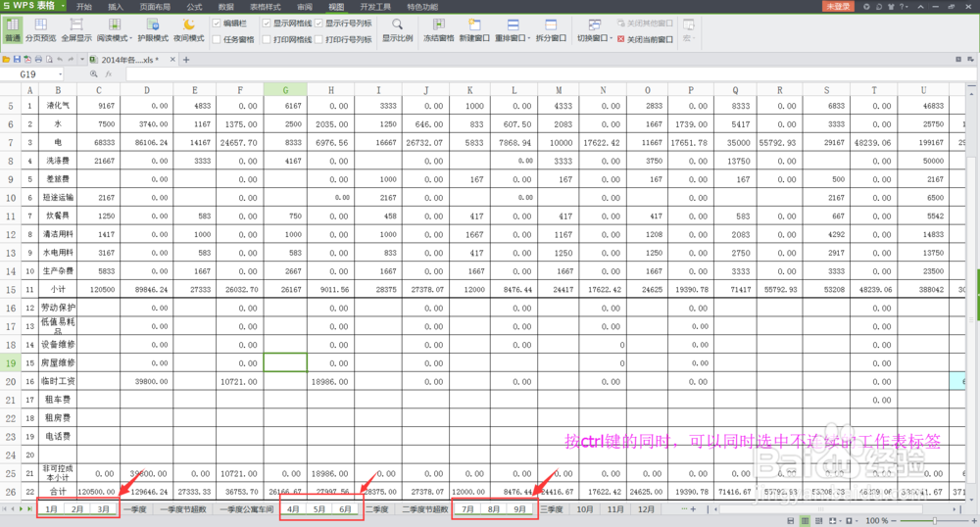
Task: Select cell containing 临时工资
Action: [x=58, y=381]
